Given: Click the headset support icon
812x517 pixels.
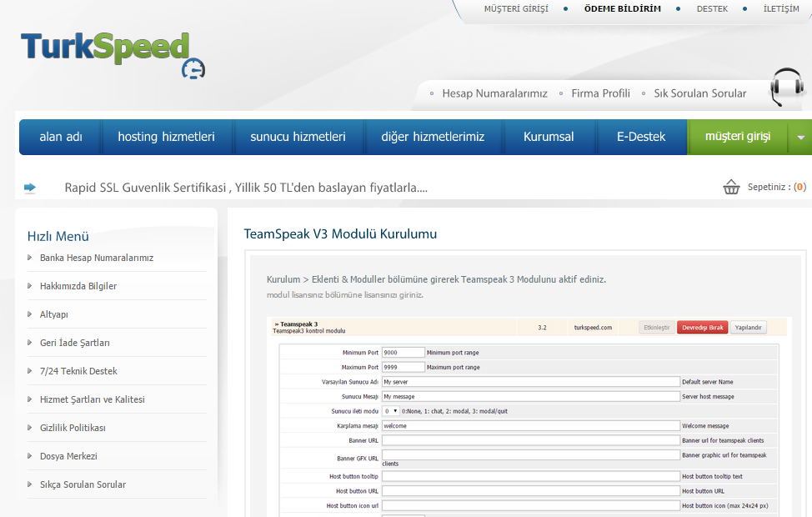Looking at the screenshot, I should (x=787, y=87).
